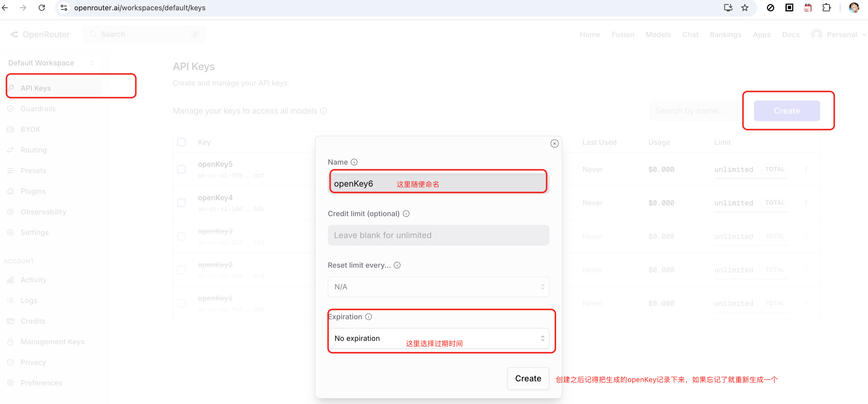Viewport: 868px width, 404px height.
Task: Tick the openKey4 row checkbox
Action: pyautogui.click(x=181, y=203)
